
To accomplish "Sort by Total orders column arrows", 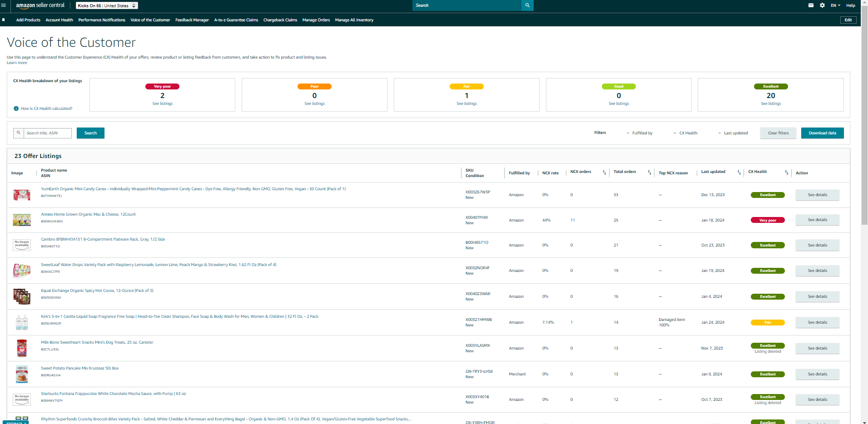I will [x=649, y=173].
